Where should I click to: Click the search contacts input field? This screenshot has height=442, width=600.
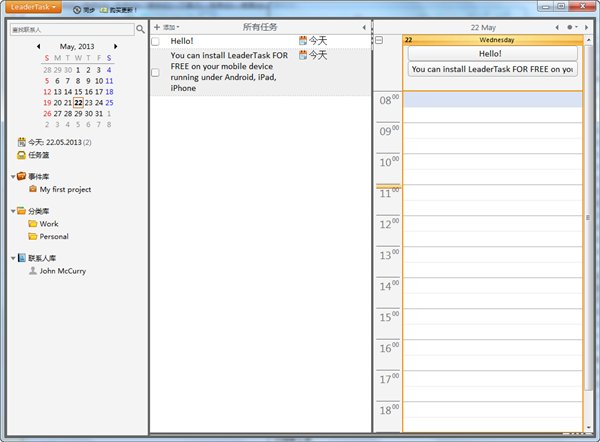coord(70,30)
